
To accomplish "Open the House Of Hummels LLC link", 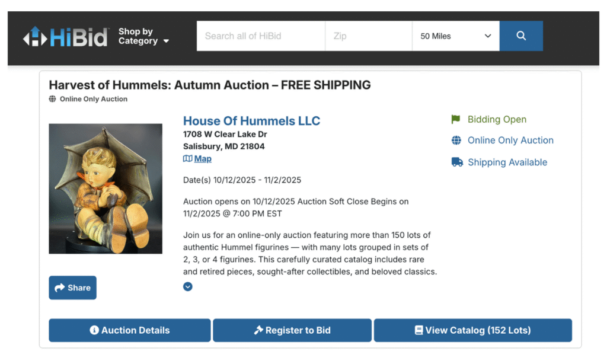I will pyautogui.click(x=251, y=121).
